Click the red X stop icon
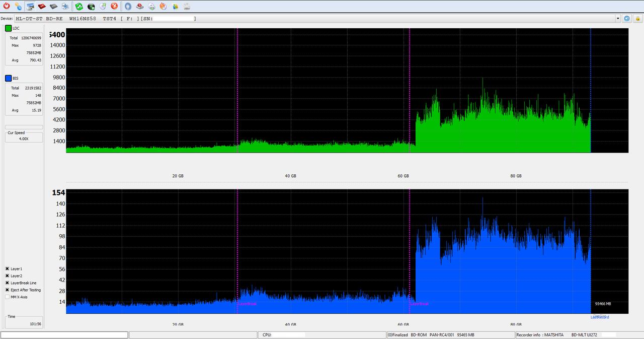The width and height of the screenshot is (644, 339). 114,6
